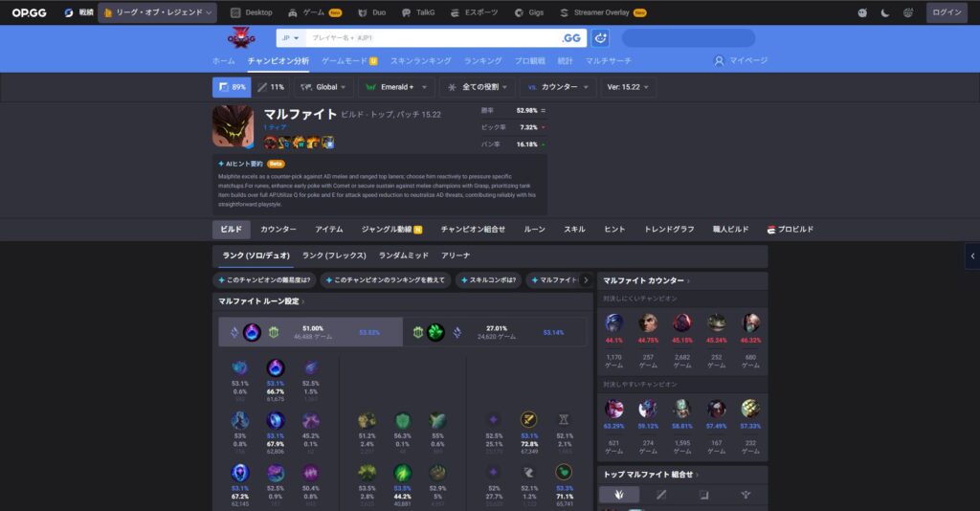Switch to the 11% build type toggle

click(271, 87)
